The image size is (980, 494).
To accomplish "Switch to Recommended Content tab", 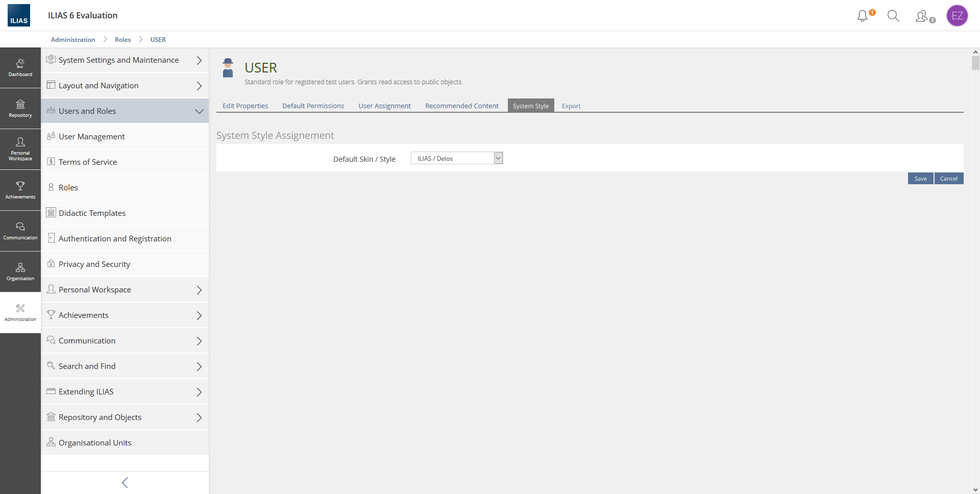I will pos(462,106).
